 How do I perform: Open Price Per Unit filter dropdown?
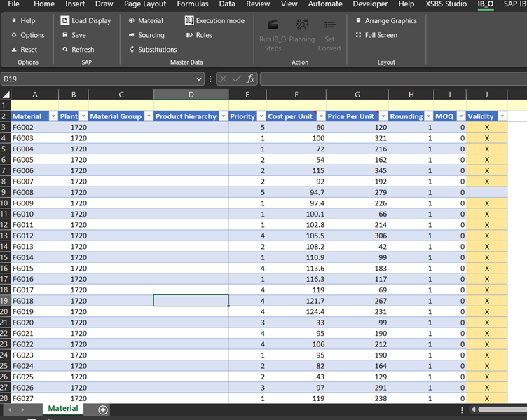point(383,116)
